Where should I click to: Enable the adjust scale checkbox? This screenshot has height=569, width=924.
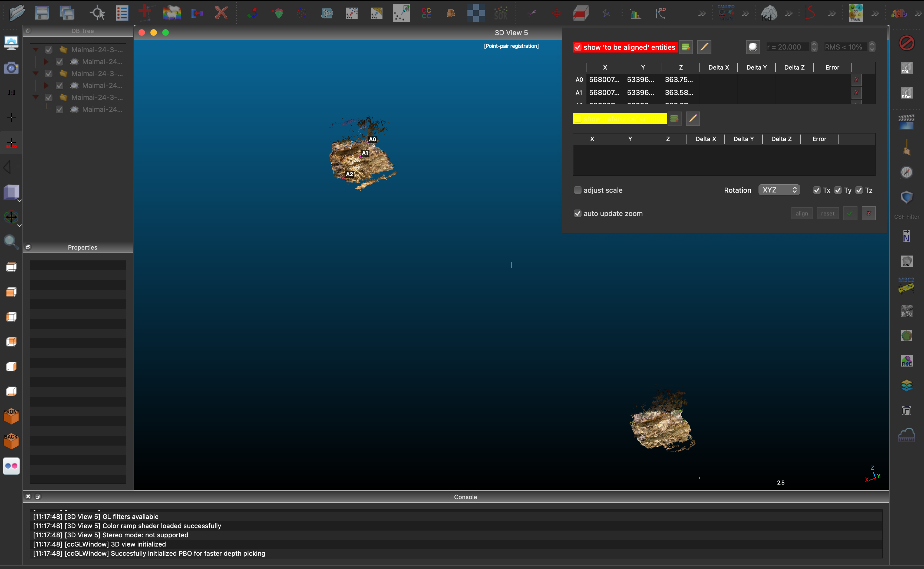point(578,190)
